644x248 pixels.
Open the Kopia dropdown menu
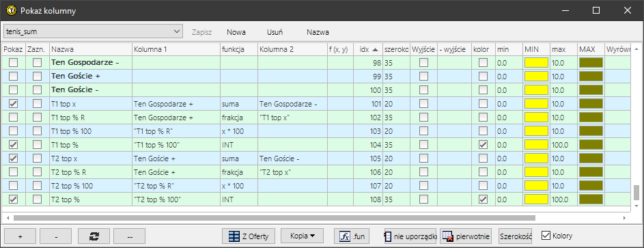pos(303,236)
